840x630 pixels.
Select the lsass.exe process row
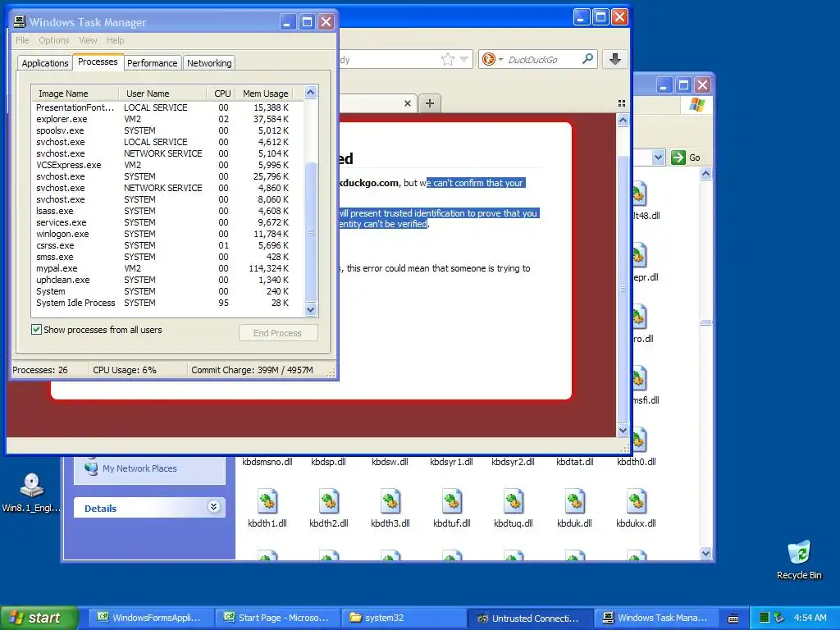pos(167,211)
